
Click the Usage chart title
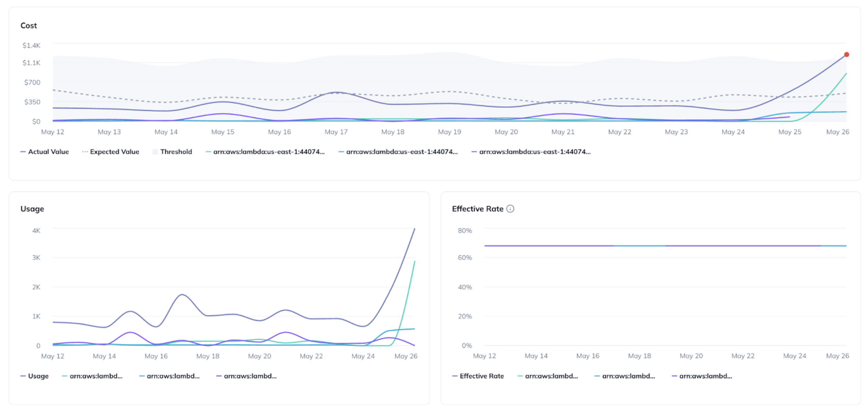point(32,209)
